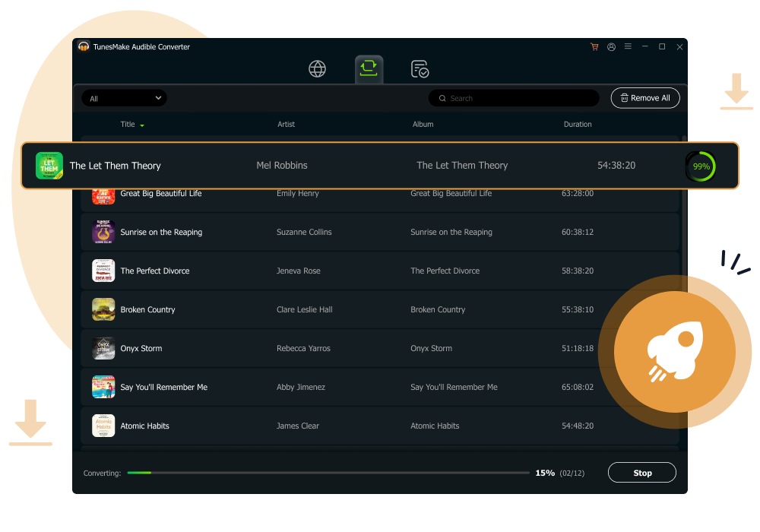This screenshot has width=760, height=532.
Task: Click James Clear artist name
Action: [298, 426]
